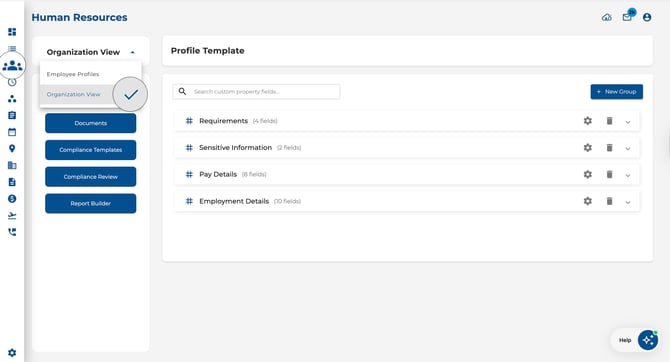Click the search magnifier icon

pos(182,91)
